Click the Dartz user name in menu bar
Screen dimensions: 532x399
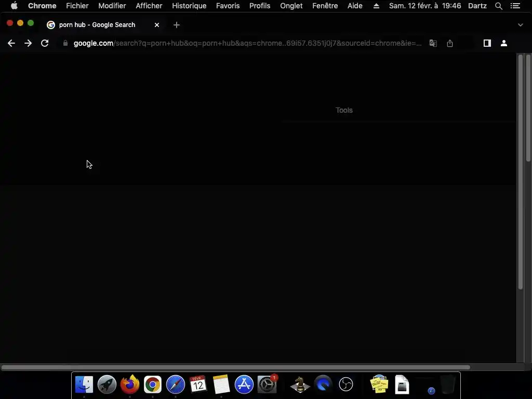coord(477,6)
